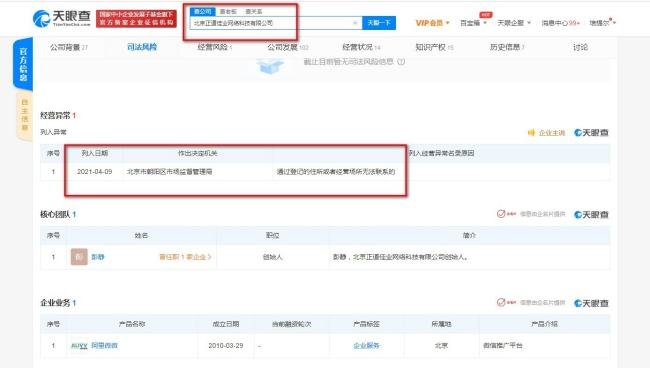Click the 信息由企业名片提供 text in 核心团队

tap(542, 214)
